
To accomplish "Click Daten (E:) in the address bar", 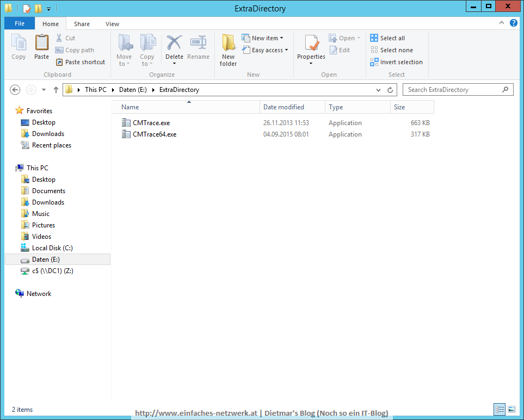I will [133, 90].
